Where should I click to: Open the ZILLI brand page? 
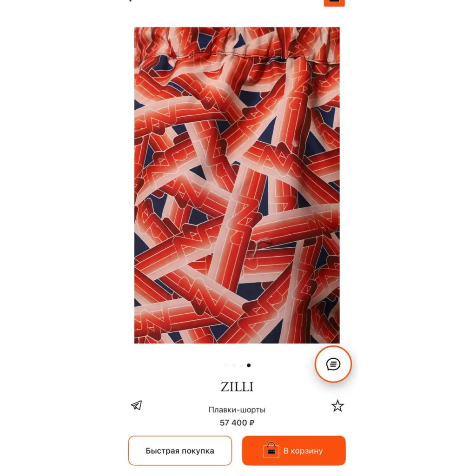coord(237,387)
